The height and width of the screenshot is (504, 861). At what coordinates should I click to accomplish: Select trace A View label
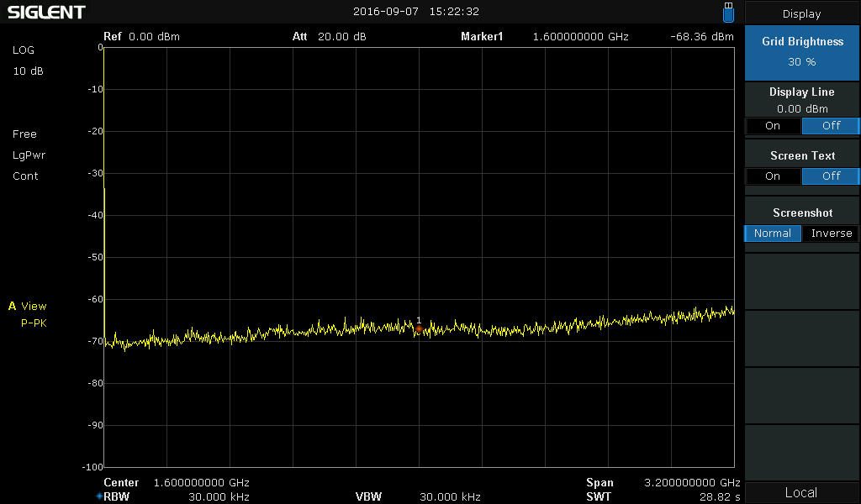tap(28, 307)
